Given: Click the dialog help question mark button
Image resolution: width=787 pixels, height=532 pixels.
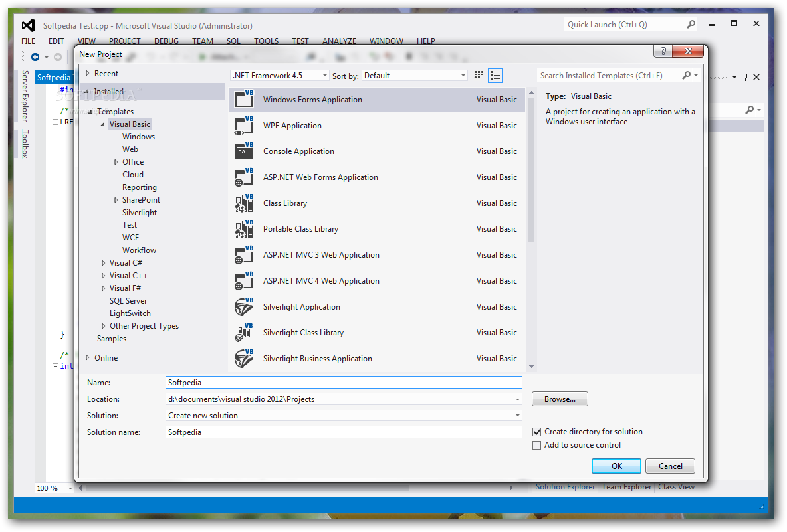Looking at the screenshot, I should click(663, 51).
